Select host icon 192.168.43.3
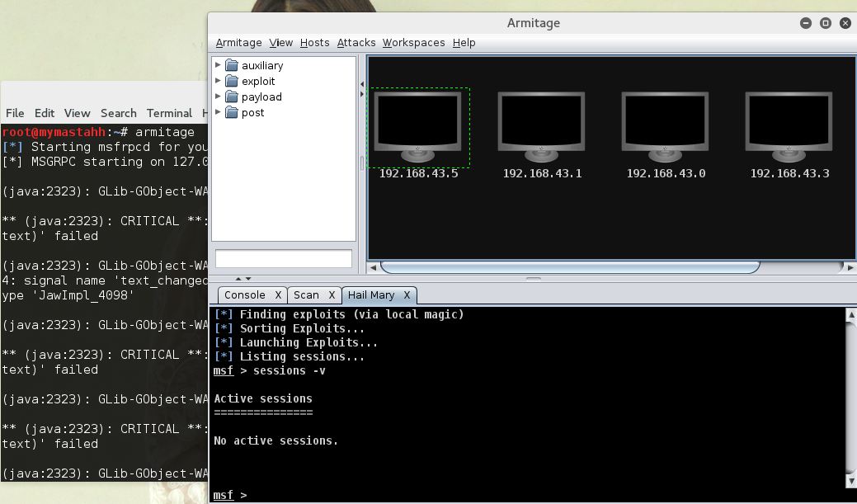The image size is (857, 504). tap(789, 127)
